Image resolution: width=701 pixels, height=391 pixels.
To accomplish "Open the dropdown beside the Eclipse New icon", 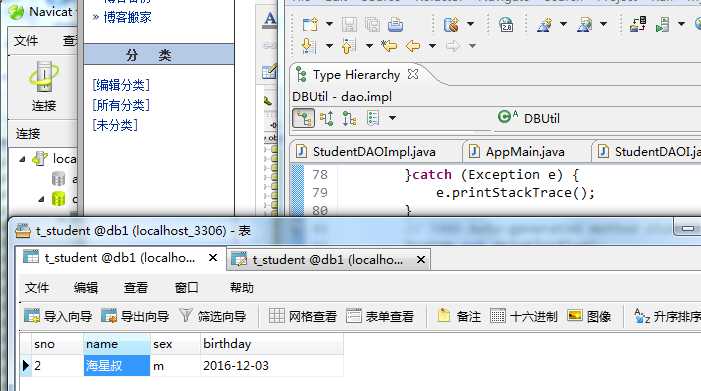I will coord(329,24).
